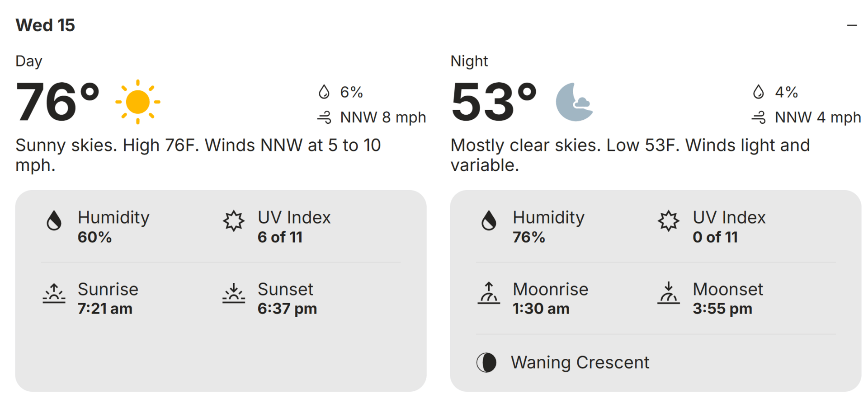The height and width of the screenshot is (403, 868).
Task: Select the nighttime precipitation raindrop icon
Action: (x=759, y=92)
